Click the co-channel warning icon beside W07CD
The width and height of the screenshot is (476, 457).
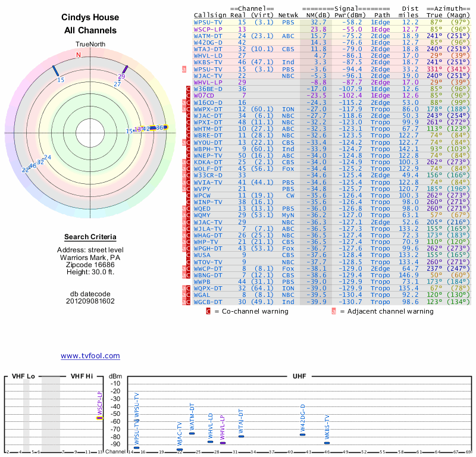point(189,95)
